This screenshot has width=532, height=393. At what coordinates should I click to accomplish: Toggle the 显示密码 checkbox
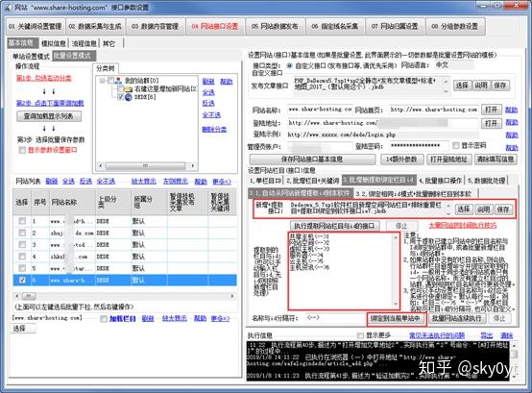click(x=456, y=146)
